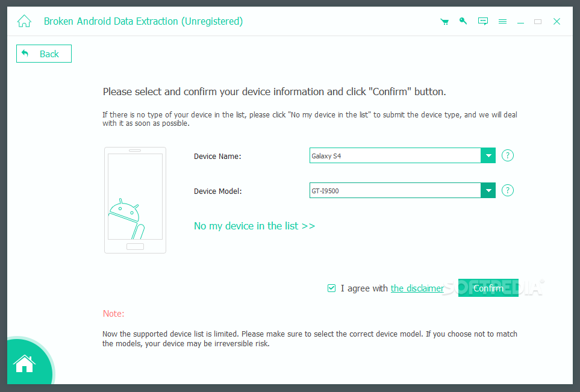Open the hamburger menu icon
580x392 pixels.
tap(502, 22)
